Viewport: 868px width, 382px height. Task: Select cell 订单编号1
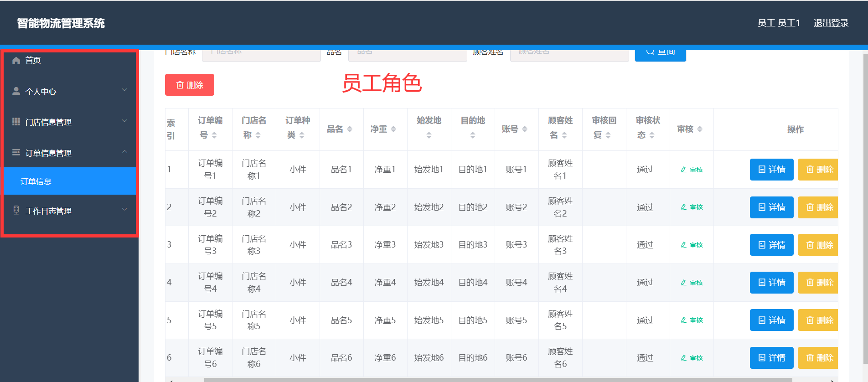pyautogui.click(x=210, y=169)
